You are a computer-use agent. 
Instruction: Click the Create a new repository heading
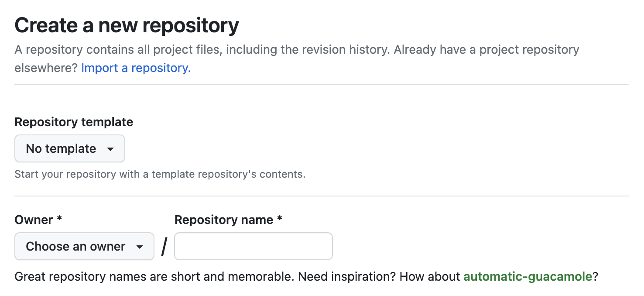pos(127,25)
